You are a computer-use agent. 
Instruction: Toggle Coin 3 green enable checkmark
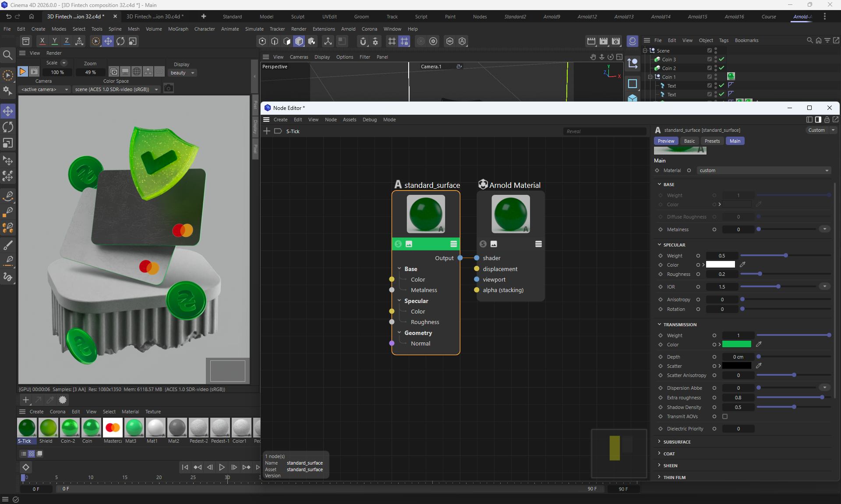pos(721,59)
